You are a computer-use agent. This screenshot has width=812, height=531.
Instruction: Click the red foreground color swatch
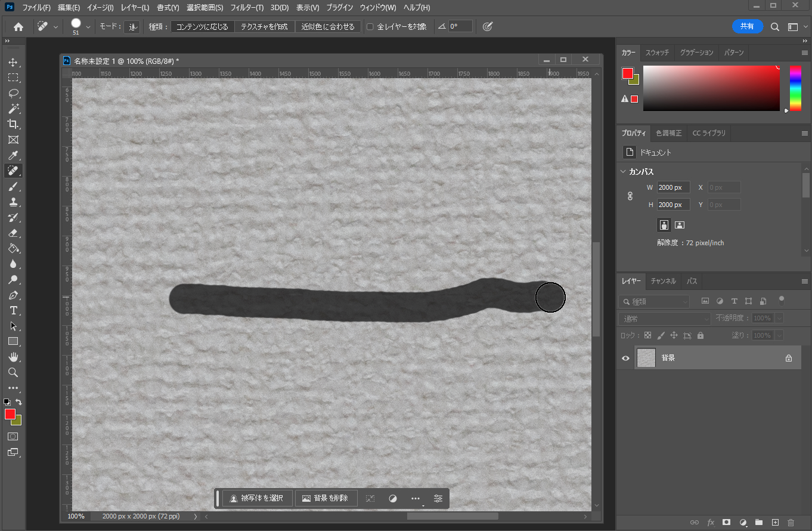tap(10, 414)
